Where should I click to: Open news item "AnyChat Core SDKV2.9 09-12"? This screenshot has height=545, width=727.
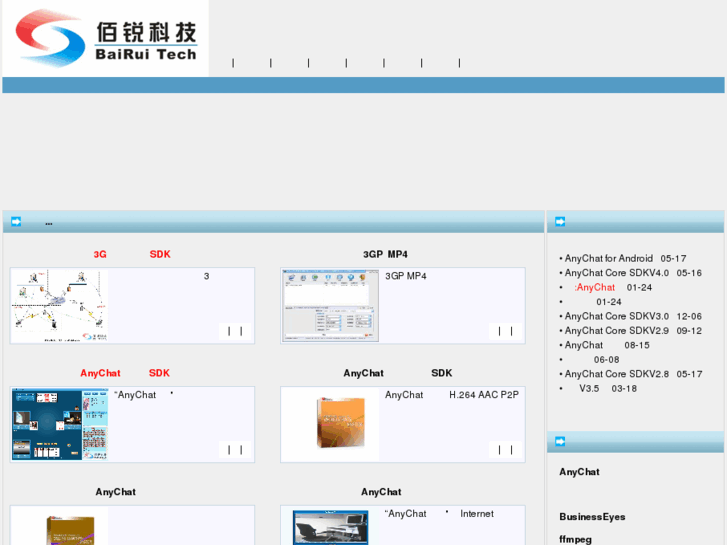click(x=631, y=331)
